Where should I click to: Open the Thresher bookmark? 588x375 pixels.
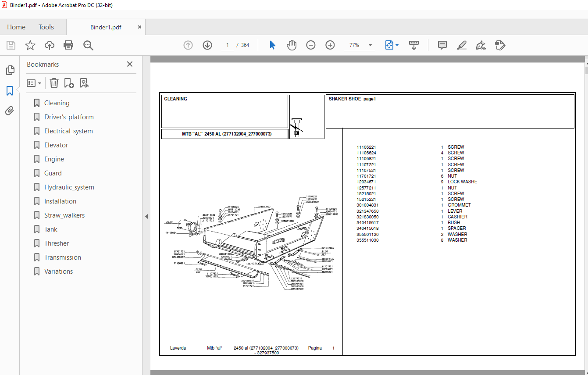click(57, 243)
